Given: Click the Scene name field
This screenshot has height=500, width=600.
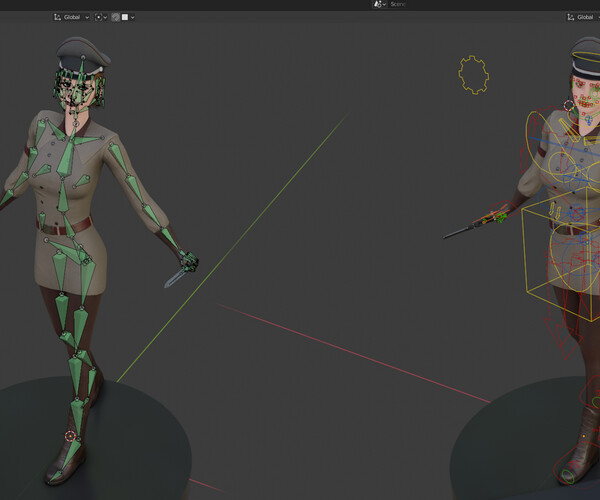Looking at the screenshot, I should tap(398, 4).
